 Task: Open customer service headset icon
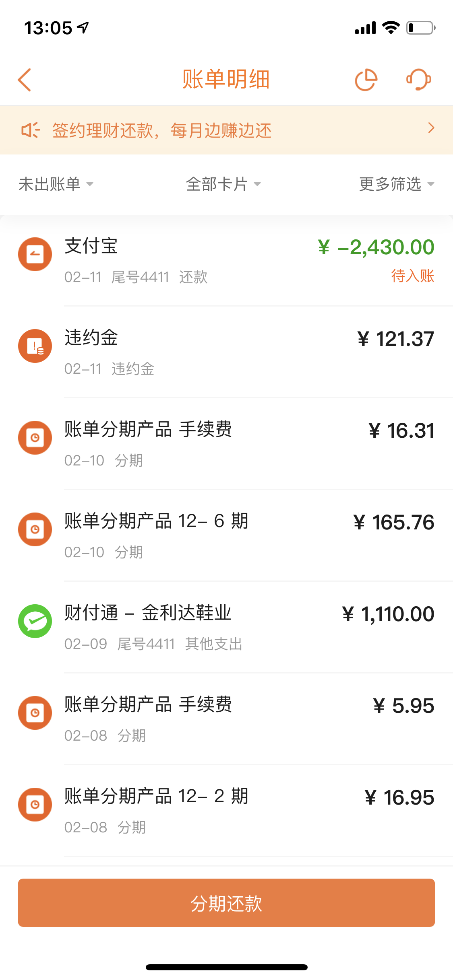[419, 80]
